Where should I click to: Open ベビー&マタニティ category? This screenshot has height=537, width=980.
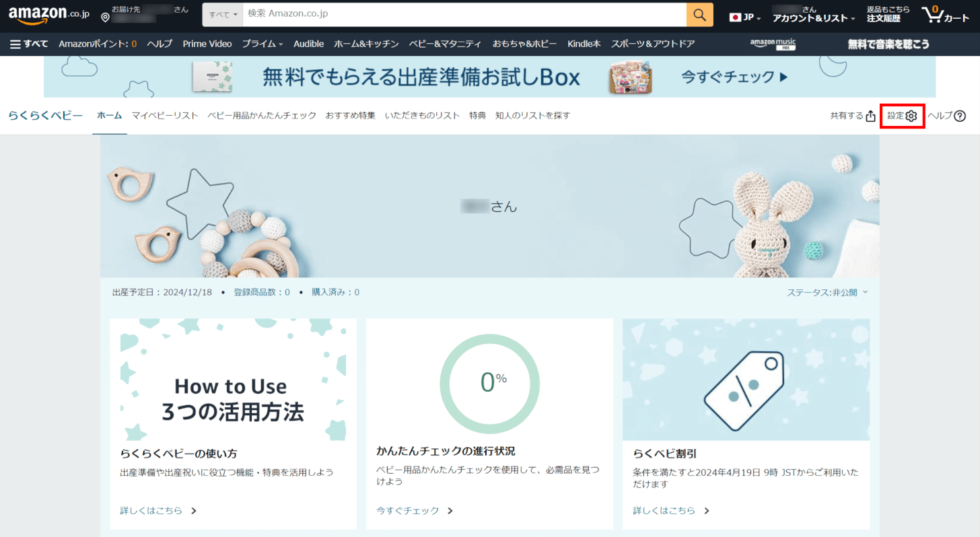point(446,44)
